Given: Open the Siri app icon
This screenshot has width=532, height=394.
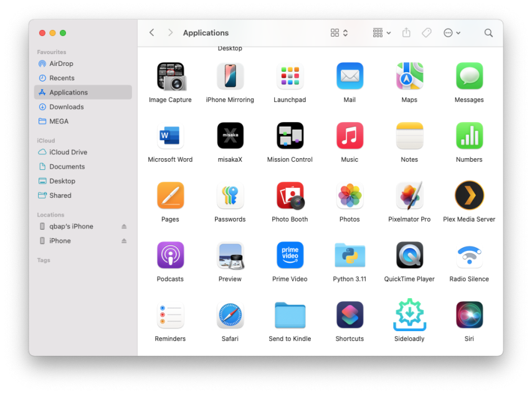Looking at the screenshot, I should pos(469,315).
